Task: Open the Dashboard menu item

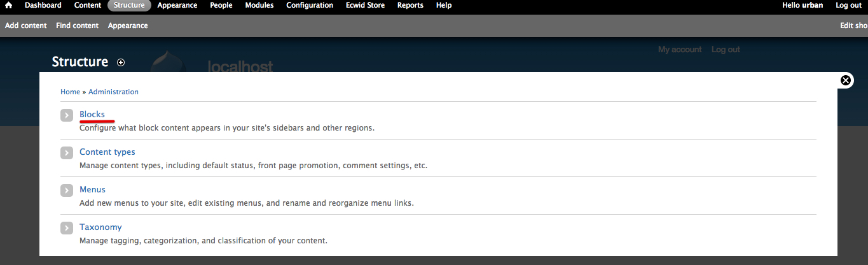Action: [43, 5]
